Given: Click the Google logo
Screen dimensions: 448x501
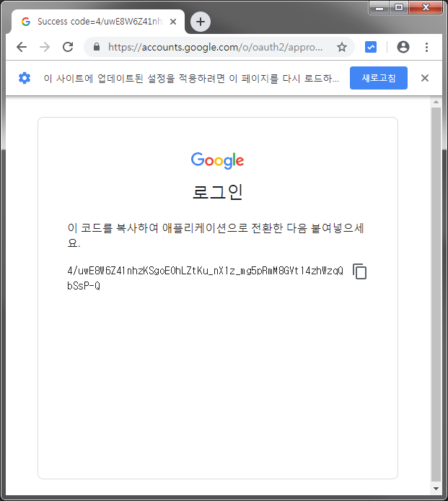Looking at the screenshot, I should click(x=217, y=160).
